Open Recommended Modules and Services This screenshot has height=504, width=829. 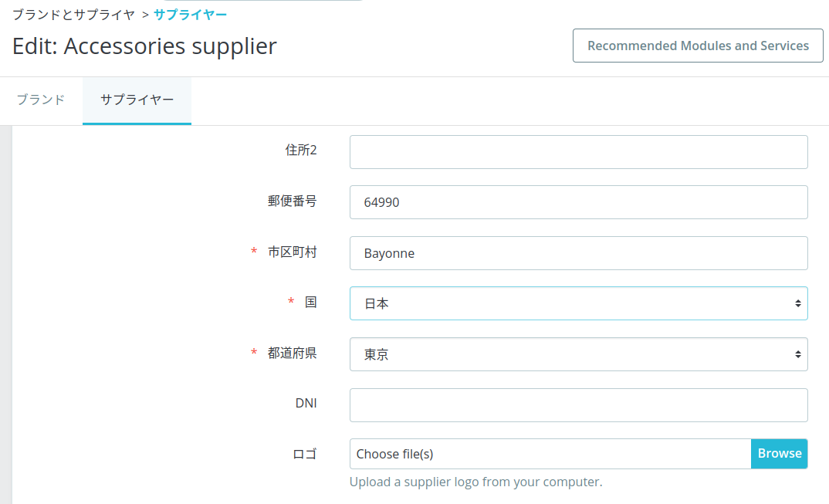(x=698, y=46)
